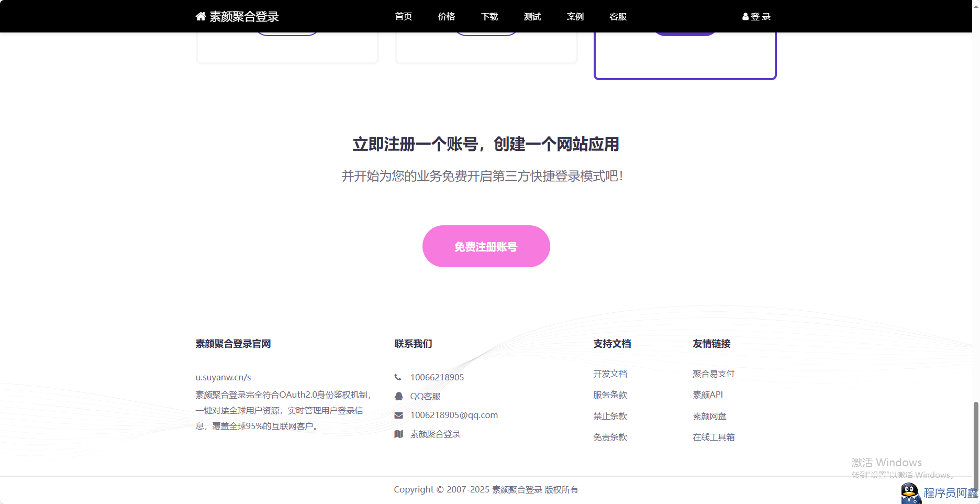Click the pink 免费注册账号 button
980x504 pixels.
486,246
